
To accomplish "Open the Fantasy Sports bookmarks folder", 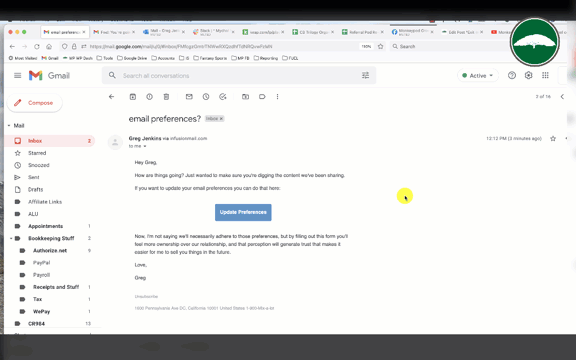I will point(210,58).
